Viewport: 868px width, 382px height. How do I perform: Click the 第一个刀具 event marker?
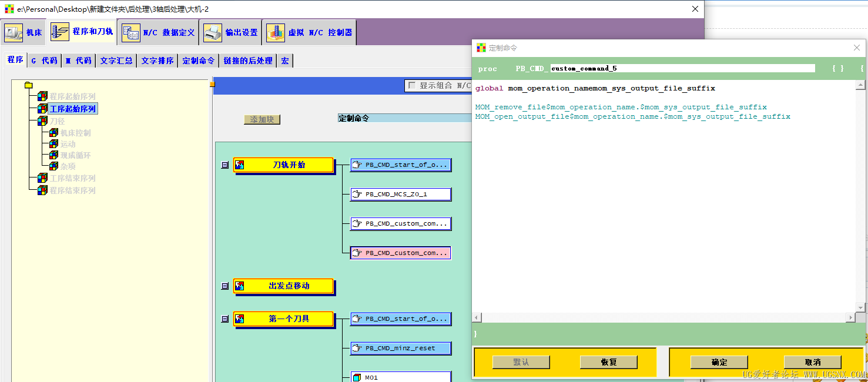point(283,319)
